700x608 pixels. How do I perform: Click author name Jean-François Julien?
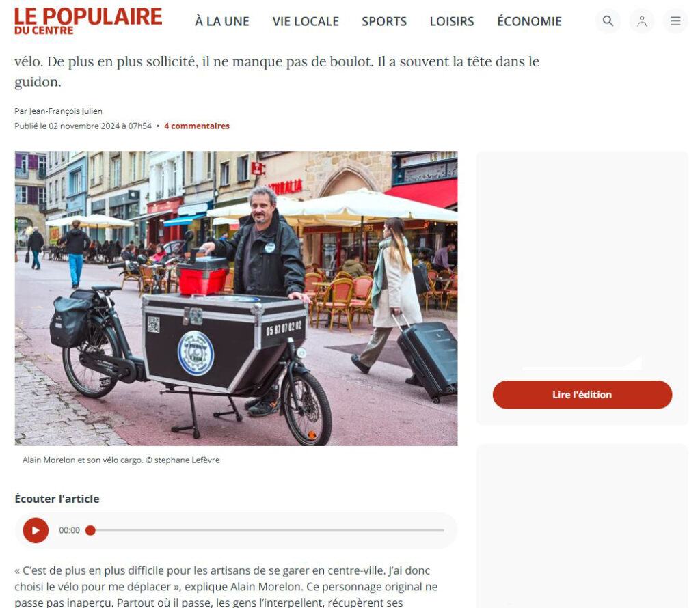click(x=66, y=111)
